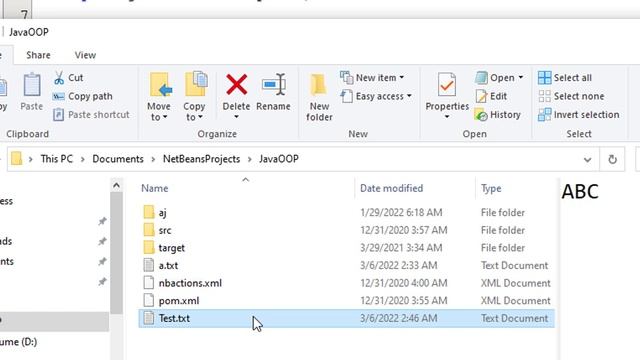Click the Cut scissors icon
Viewport: 640px width, 360px height.
point(59,78)
